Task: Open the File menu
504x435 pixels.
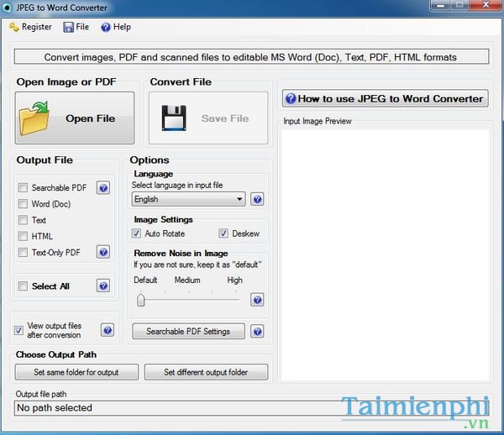Action: tap(76, 27)
